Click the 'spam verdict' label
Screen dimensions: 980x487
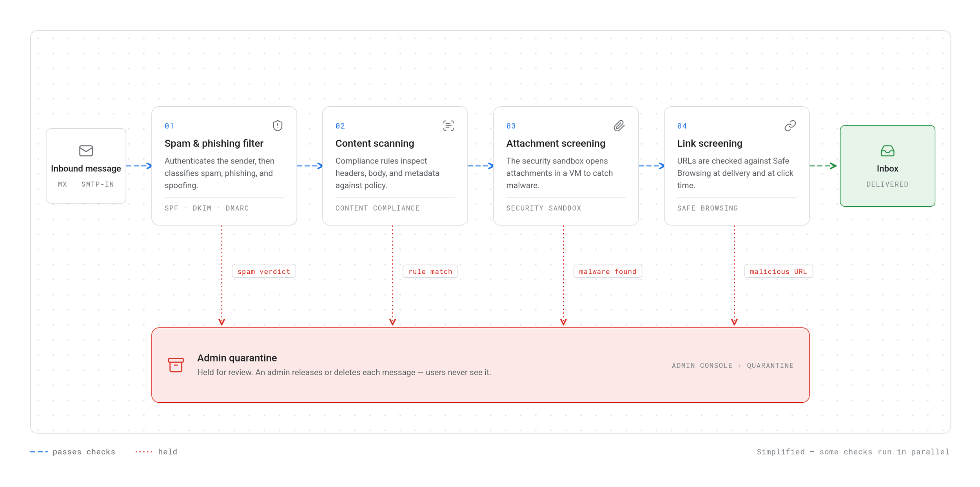pos(264,271)
